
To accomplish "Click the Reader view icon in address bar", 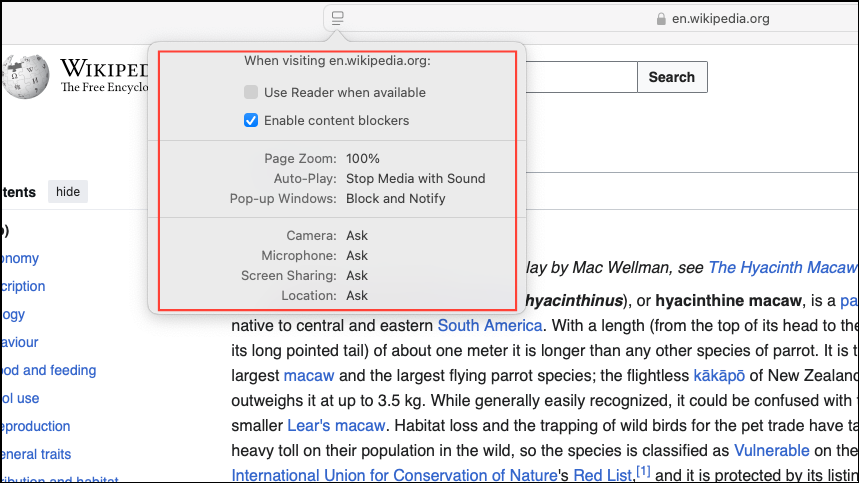I will 337,18.
